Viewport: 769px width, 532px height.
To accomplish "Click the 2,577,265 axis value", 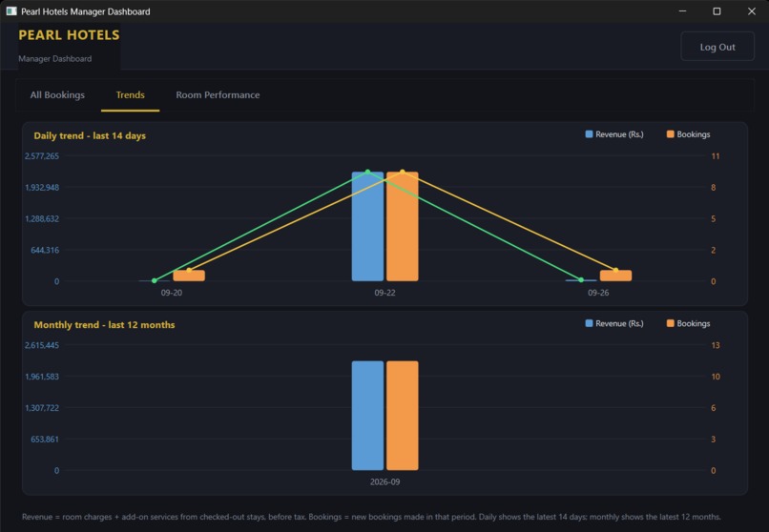I will [x=42, y=156].
